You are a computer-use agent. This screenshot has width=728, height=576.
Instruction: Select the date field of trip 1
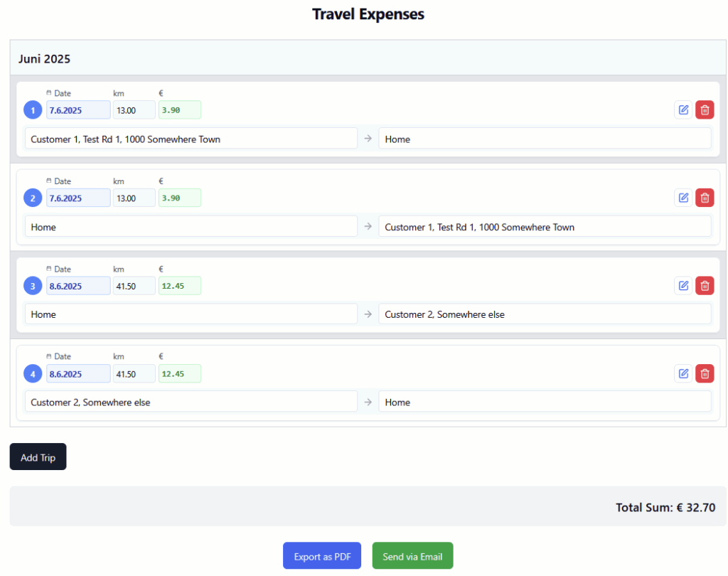point(78,110)
